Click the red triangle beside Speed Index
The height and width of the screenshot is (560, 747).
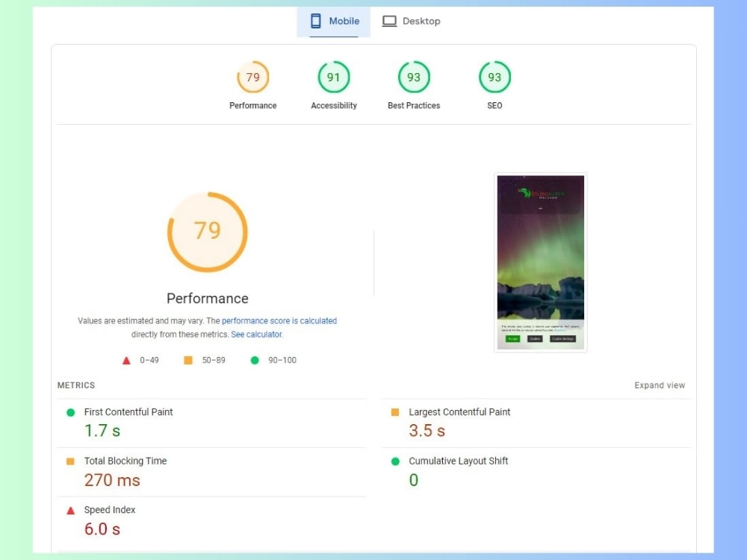(x=70, y=511)
